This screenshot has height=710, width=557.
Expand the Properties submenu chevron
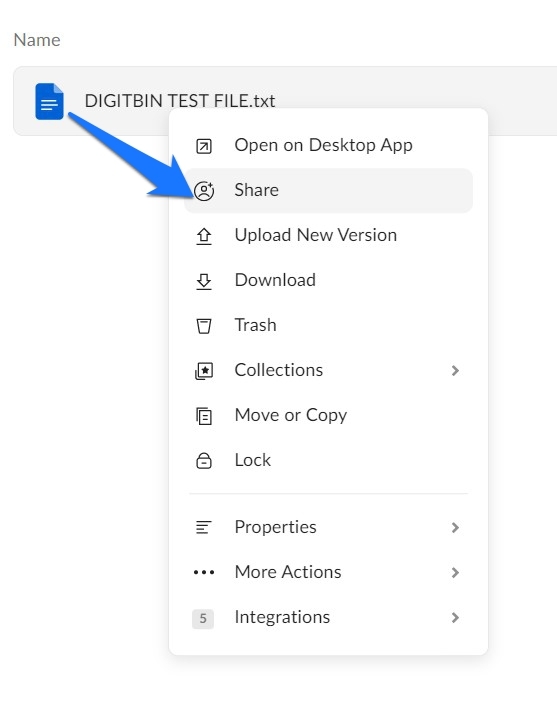pos(455,528)
